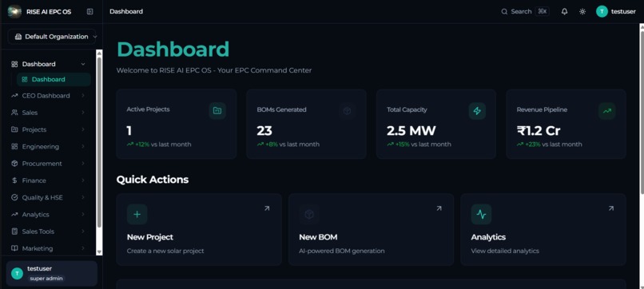Open the testuser super admin profile card
The width and height of the screenshot is (644, 289).
click(x=52, y=273)
